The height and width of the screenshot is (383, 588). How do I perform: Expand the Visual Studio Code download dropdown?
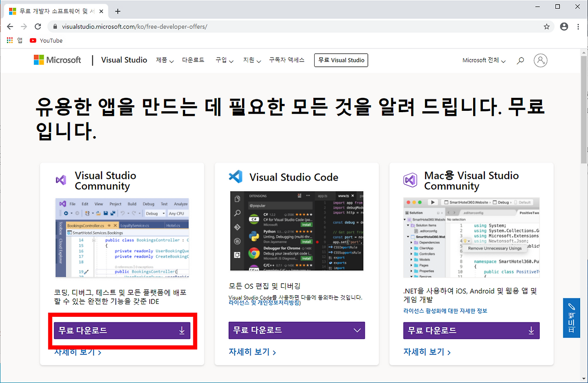(x=297, y=330)
